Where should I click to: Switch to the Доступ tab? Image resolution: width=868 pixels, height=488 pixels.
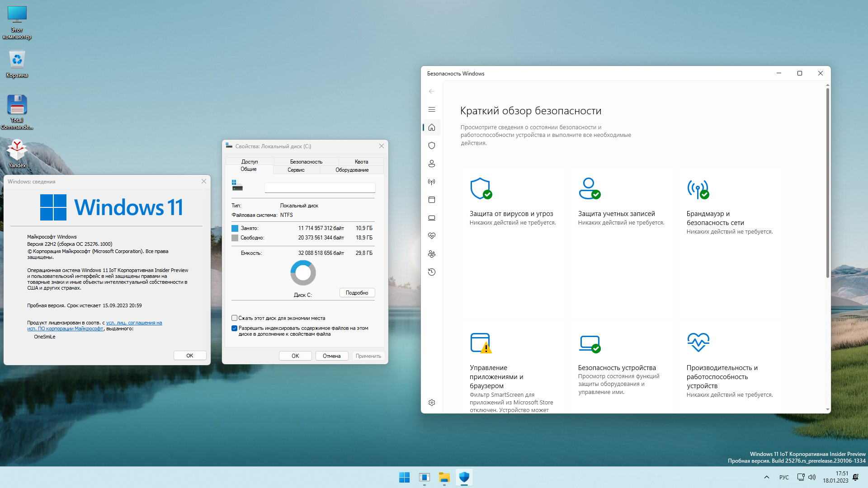[250, 162]
